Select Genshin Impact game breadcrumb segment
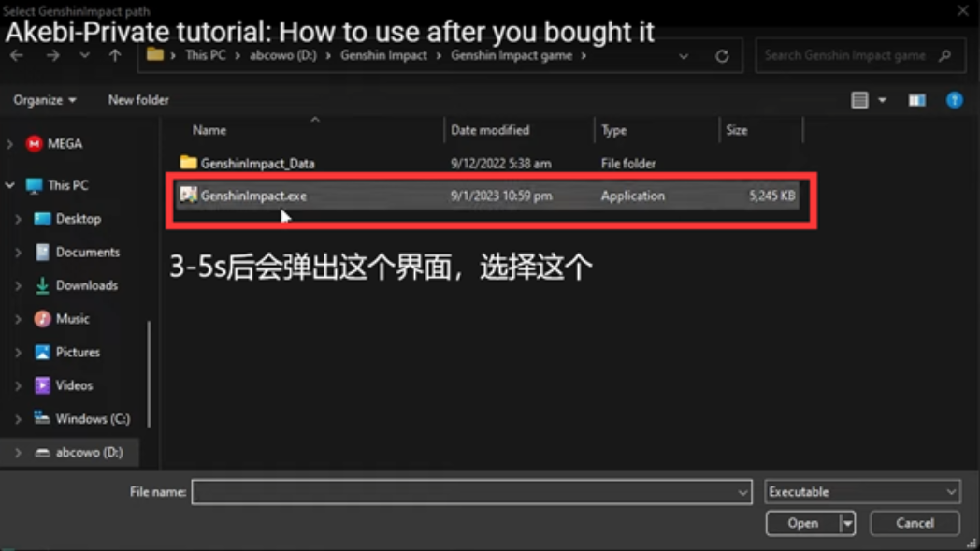 [512, 55]
